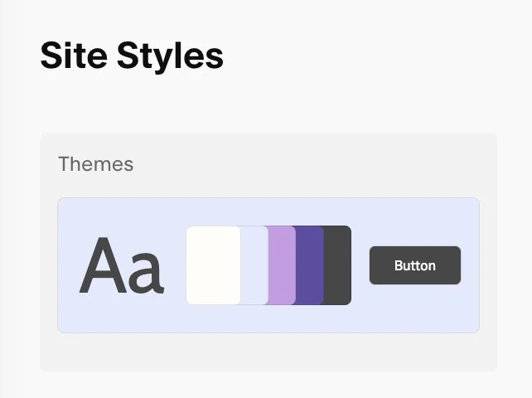Click the dark "Button" preview
This screenshot has height=398, width=532.
(414, 265)
